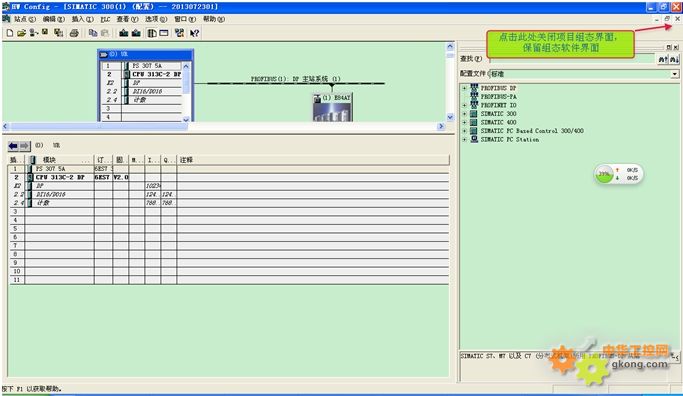
Task: Select the CPU 313C-2 DP table row
Action: [x=229, y=177]
